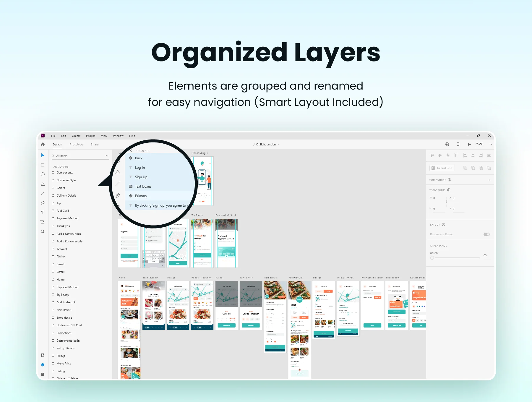The height and width of the screenshot is (402, 532).
Task: Click the boolean Add operation icon
Action: coord(465,168)
